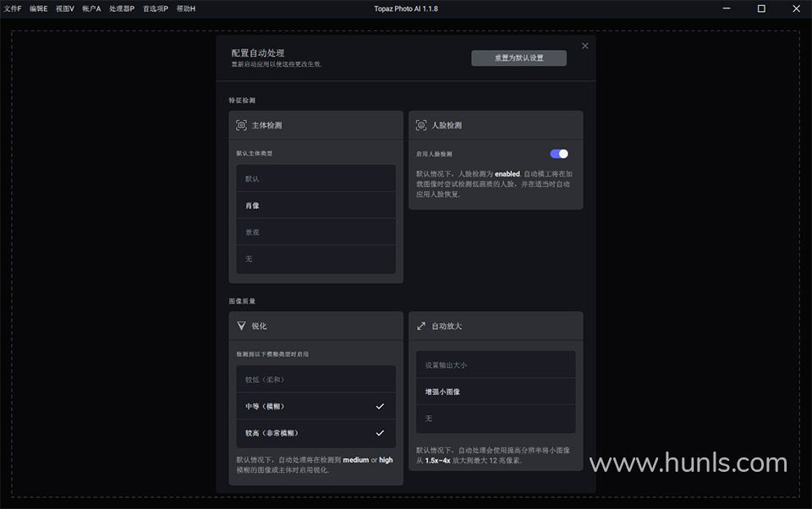The width and height of the screenshot is (812, 509).
Task: Click the 锐化 card title
Action: pos(260,326)
